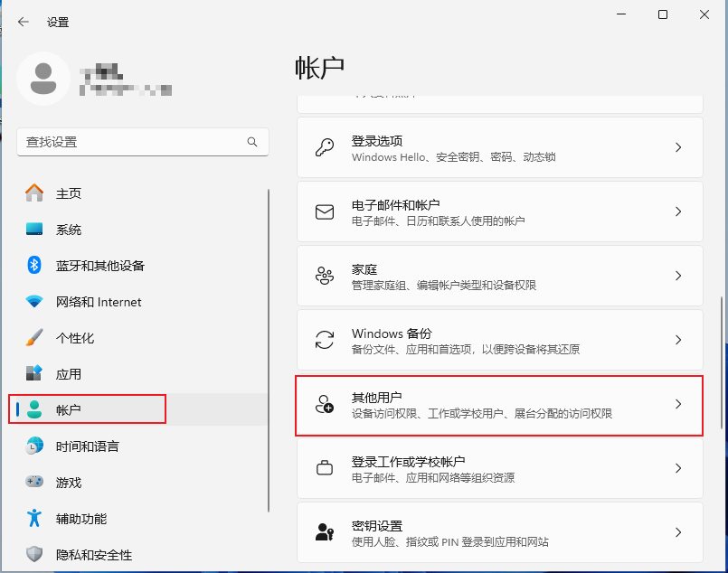Expand the 家庭 settings row
Image resolution: width=728 pixels, height=573 pixels.
pyautogui.click(x=678, y=276)
